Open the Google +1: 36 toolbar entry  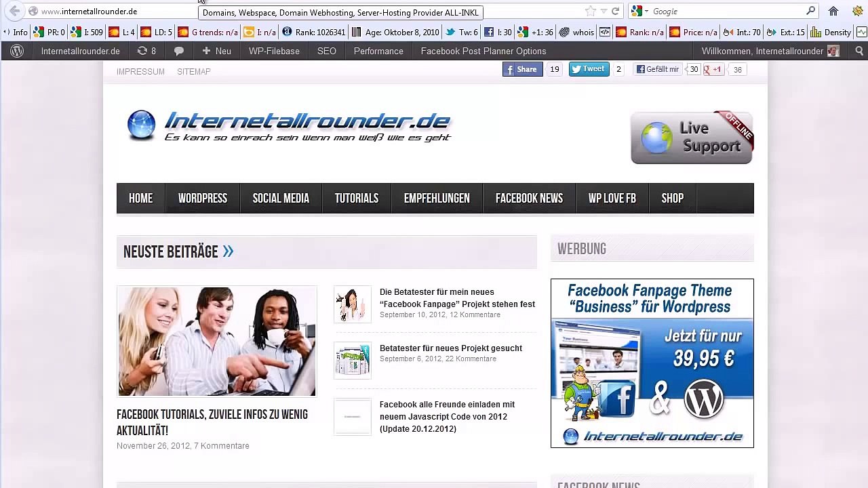point(535,32)
